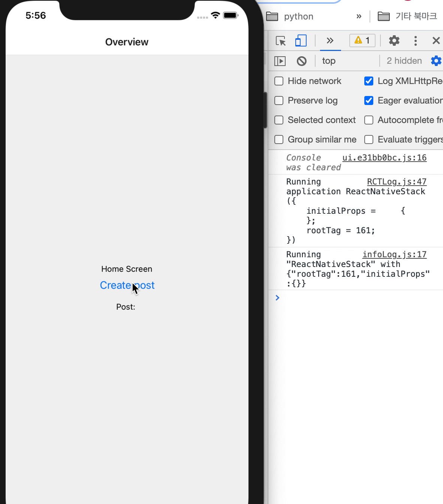Viewport: 443px width, 504px height.
Task: Click the rootTag = 161 log line
Action: [341, 230]
